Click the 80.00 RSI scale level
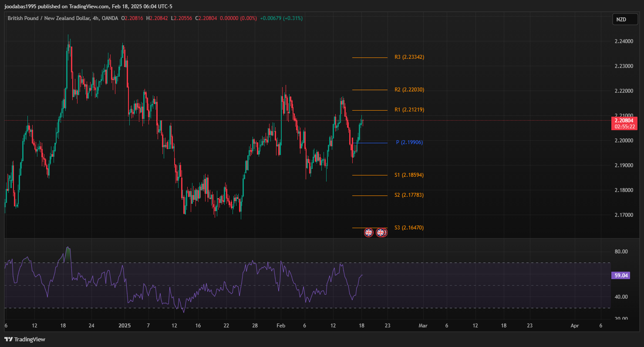The width and height of the screenshot is (644, 347). 621,252
